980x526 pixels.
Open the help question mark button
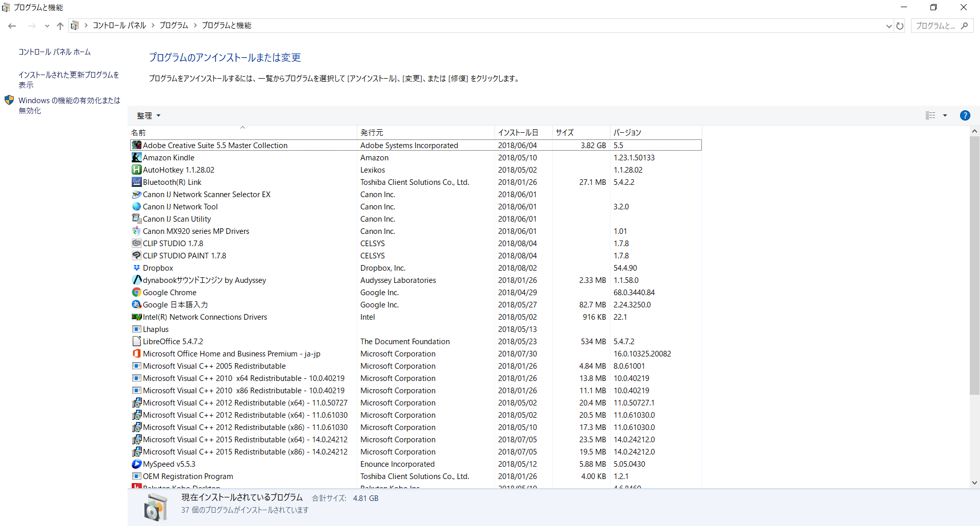pos(965,115)
